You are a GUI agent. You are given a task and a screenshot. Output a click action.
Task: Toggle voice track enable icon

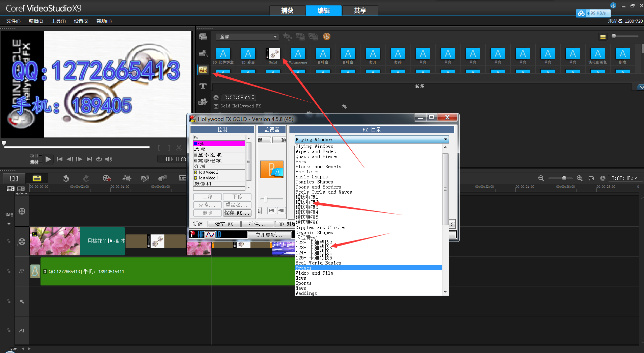click(x=22, y=301)
